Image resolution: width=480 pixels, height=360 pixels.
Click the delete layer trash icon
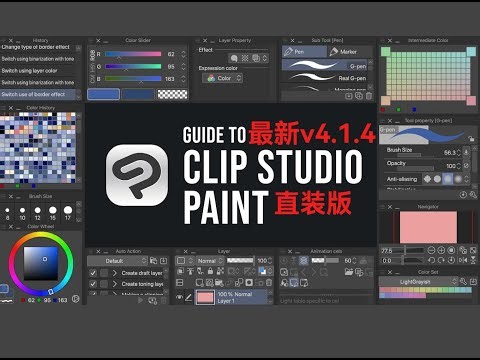coord(269,283)
